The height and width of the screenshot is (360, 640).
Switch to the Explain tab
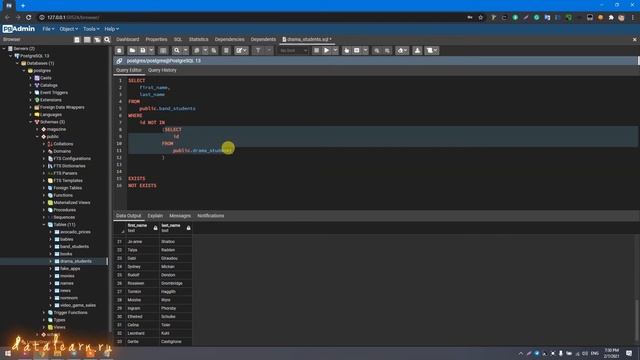coord(155,216)
